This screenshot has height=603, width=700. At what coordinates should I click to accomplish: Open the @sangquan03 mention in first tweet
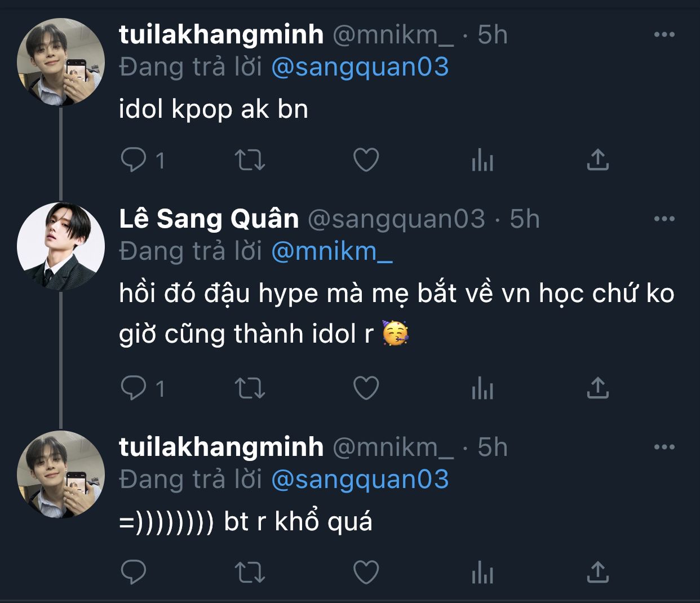tap(360, 67)
